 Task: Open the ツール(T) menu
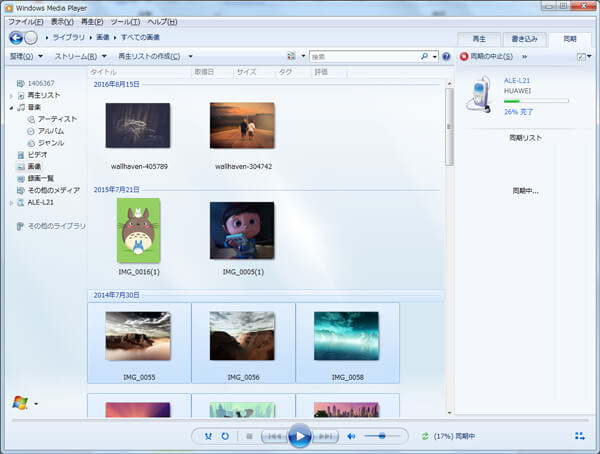tap(126, 22)
